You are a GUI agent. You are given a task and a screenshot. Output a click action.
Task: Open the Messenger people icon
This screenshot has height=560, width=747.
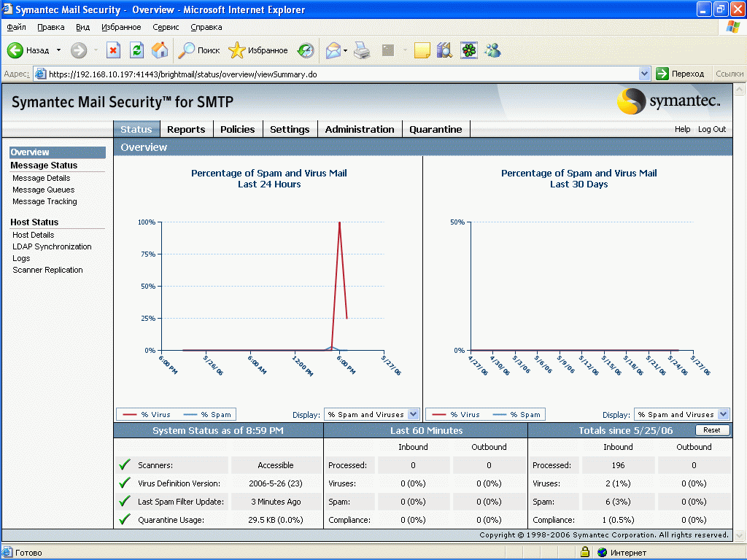click(x=492, y=50)
